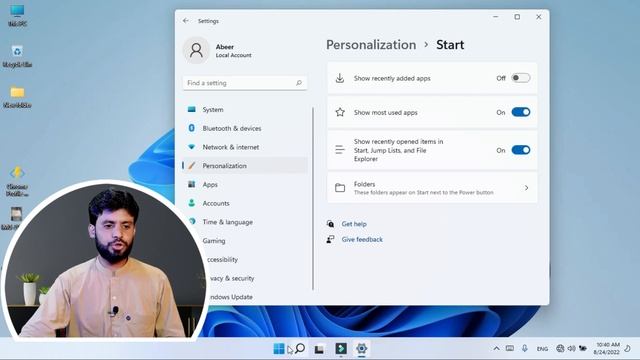This screenshot has width=640, height=360.
Task: Click the network globe tray icon
Action: [x=560, y=349]
